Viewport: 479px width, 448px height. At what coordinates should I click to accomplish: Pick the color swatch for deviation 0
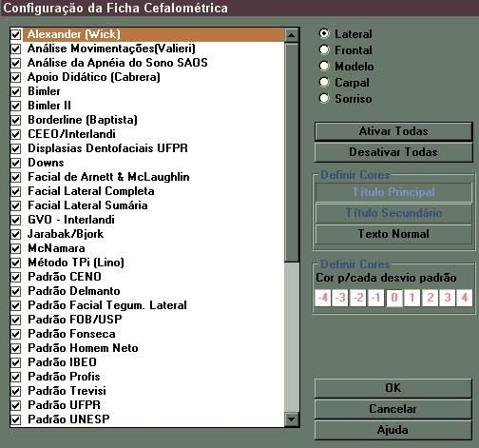(x=394, y=298)
